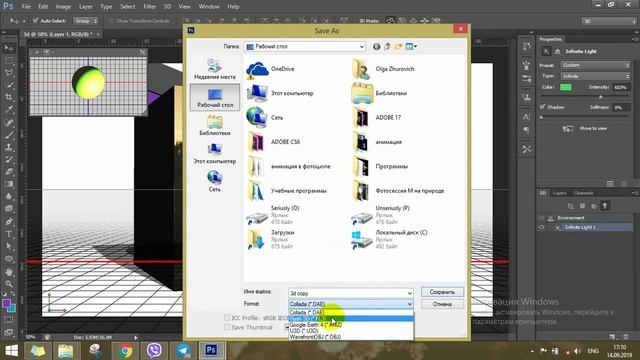This screenshot has height=360, width=640.
Task: Click the Сохранить save button
Action: 442,292
